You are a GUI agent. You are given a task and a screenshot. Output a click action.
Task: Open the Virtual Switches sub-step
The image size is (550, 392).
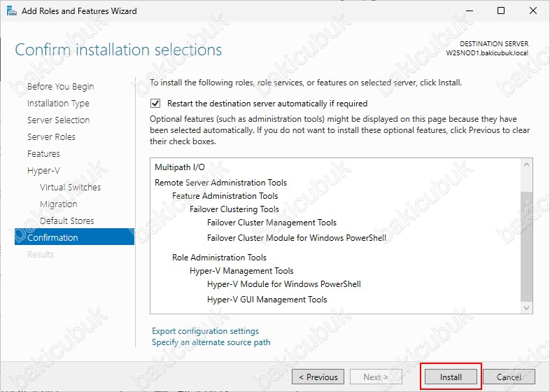tap(70, 187)
